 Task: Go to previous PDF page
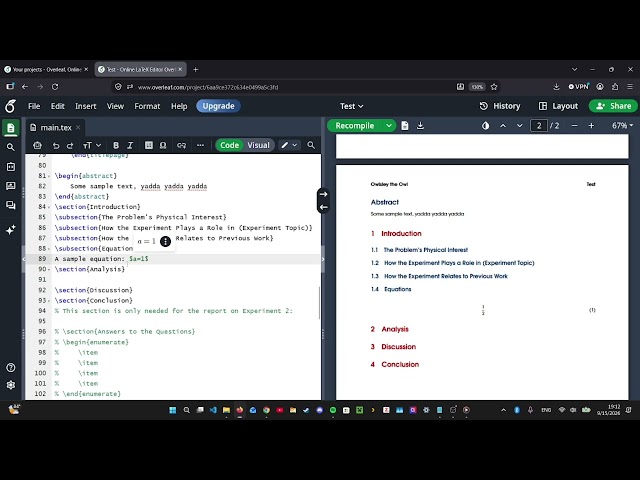tap(503, 126)
